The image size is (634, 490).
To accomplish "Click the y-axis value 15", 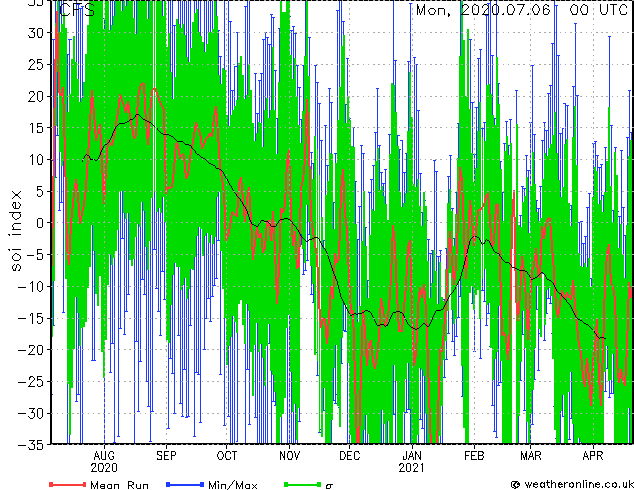I will (35, 128).
